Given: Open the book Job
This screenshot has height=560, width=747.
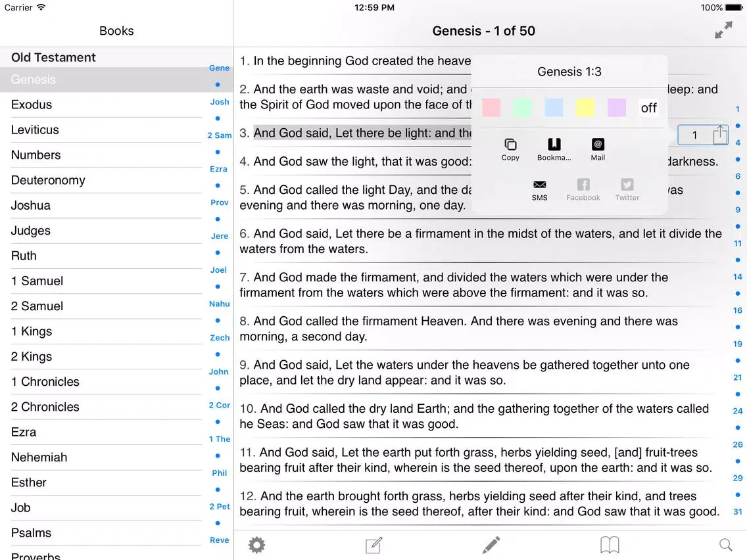Looking at the screenshot, I should coord(101,509).
